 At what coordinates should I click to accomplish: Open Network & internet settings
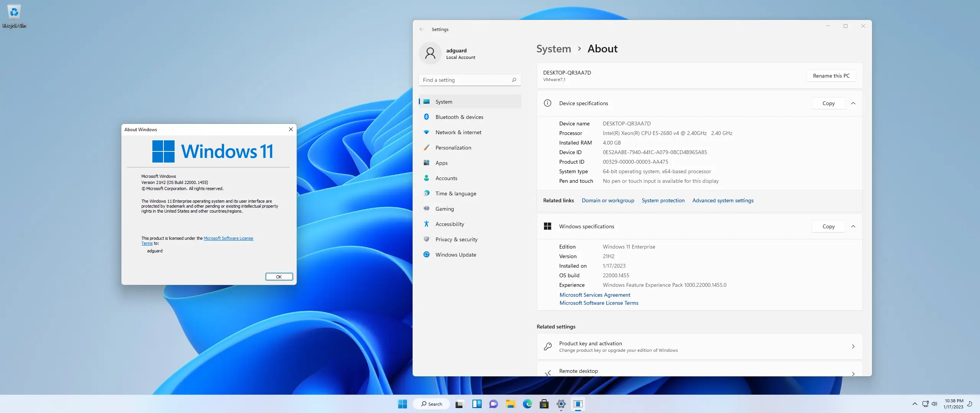[x=459, y=132]
